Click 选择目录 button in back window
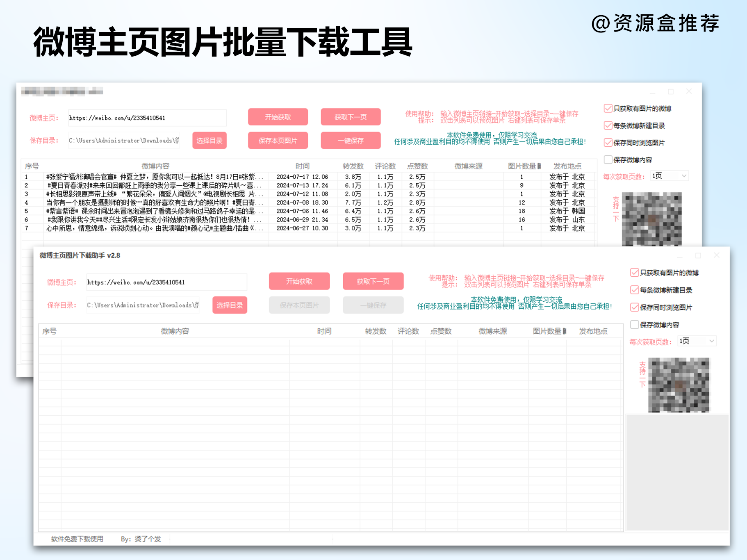This screenshot has height=560, width=747. [x=210, y=140]
